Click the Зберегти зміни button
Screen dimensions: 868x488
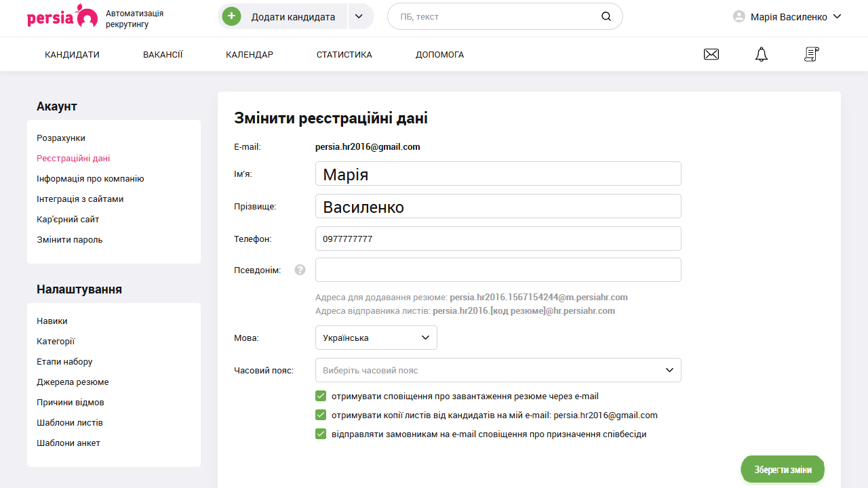(x=783, y=468)
